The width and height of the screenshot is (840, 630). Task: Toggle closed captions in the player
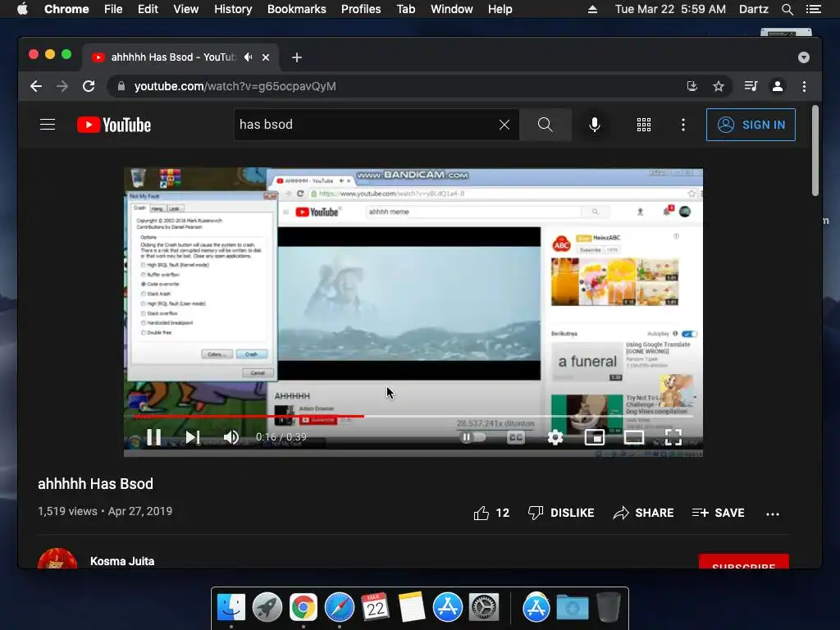tap(515, 437)
